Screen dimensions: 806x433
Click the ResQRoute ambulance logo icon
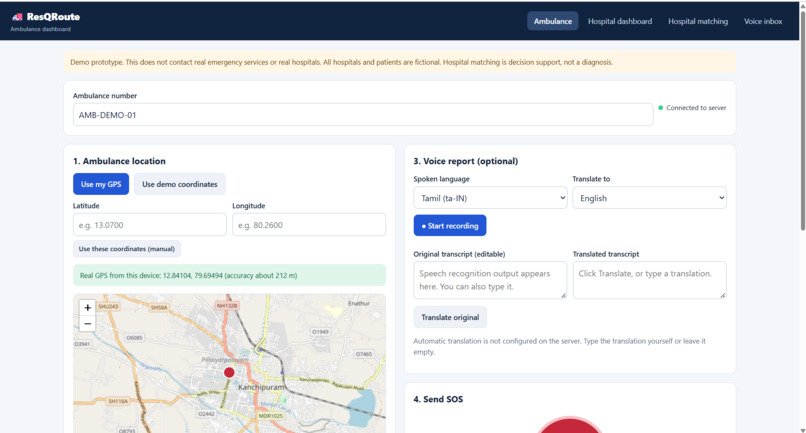click(x=17, y=17)
